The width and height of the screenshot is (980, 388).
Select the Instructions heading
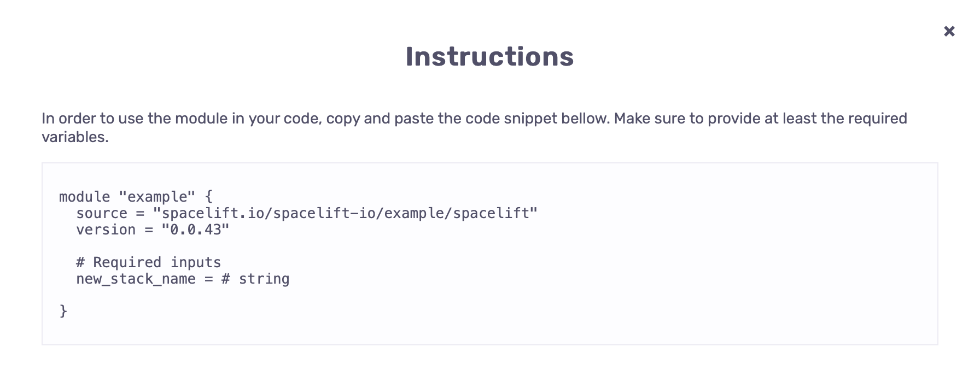click(489, 56)
